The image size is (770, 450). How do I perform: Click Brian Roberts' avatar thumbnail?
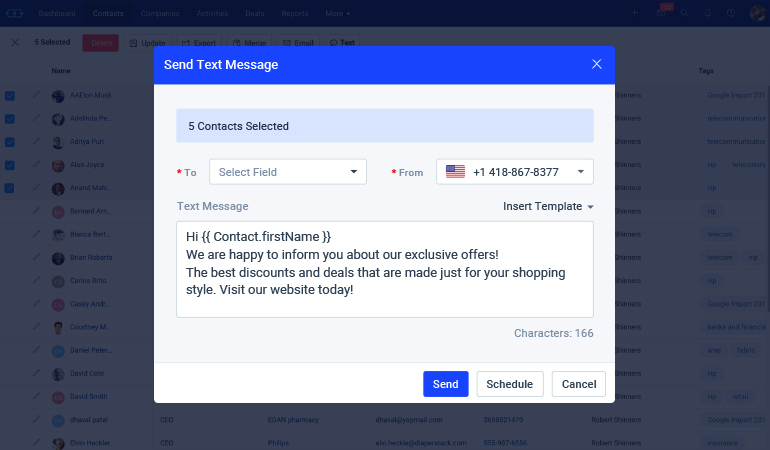58,258
